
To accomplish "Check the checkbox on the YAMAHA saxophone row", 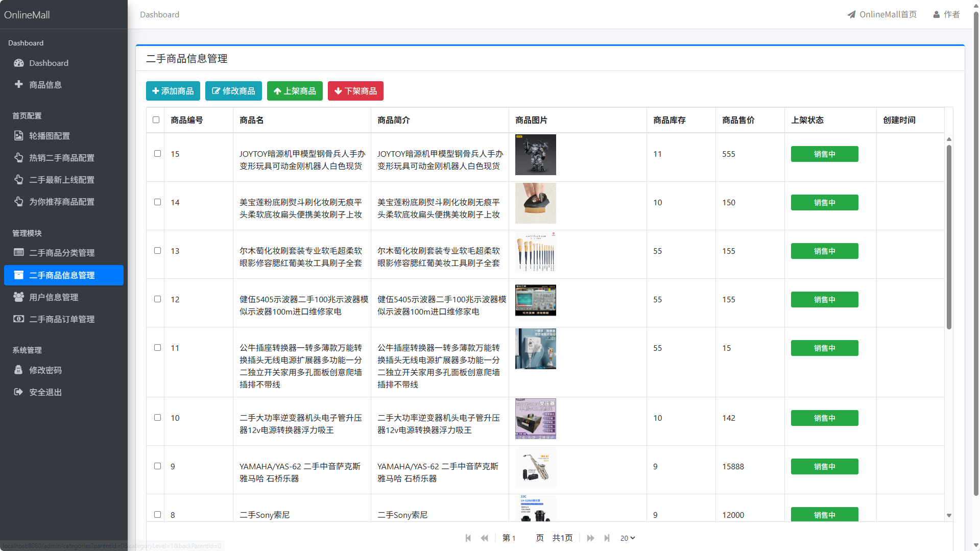I will click(157, 465).
